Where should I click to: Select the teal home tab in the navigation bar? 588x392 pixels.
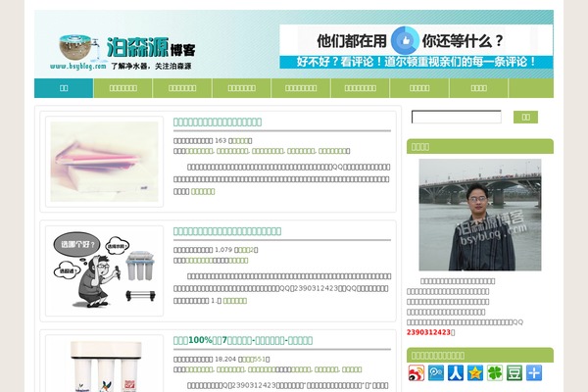(x=64, y=88)
